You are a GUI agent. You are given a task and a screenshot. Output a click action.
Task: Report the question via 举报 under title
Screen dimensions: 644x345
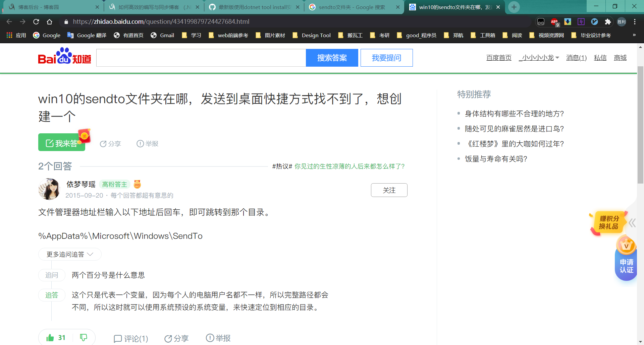click(147, 144)
